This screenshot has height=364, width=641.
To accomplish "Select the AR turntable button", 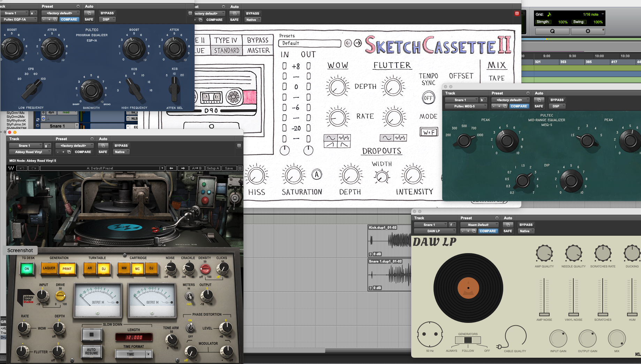I will 90,268.
